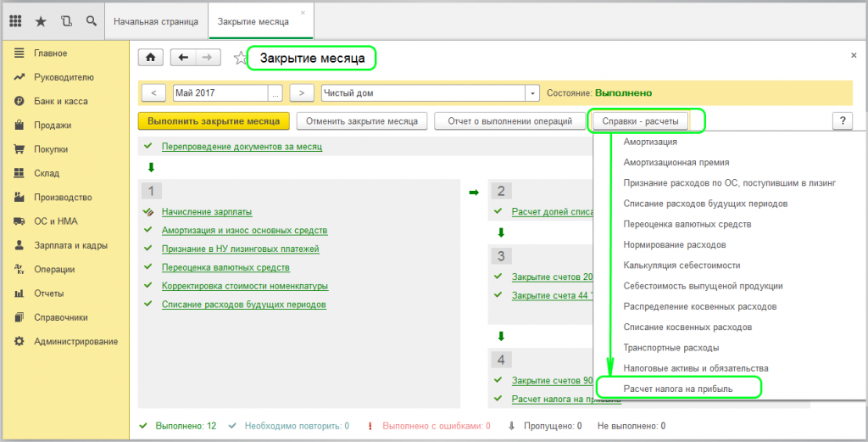Image resolution: width=868 pixels, height=442 pixels.
Task: Switch to previous month using < button
Action: [153, 93]
